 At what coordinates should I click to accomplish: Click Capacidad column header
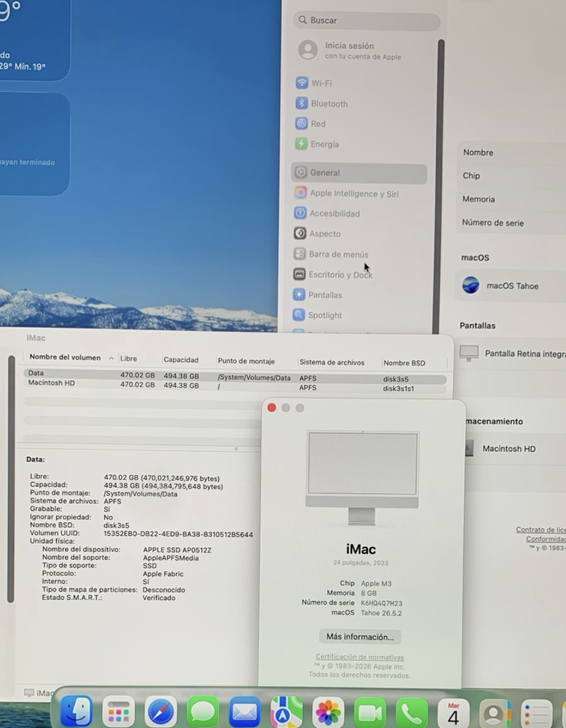(x=181, y=359)
